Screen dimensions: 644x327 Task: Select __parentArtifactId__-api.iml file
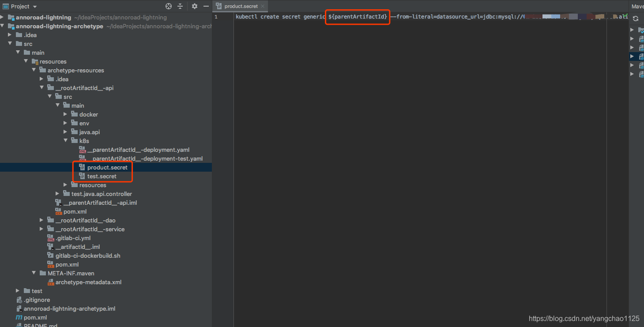tap(100, 203)
